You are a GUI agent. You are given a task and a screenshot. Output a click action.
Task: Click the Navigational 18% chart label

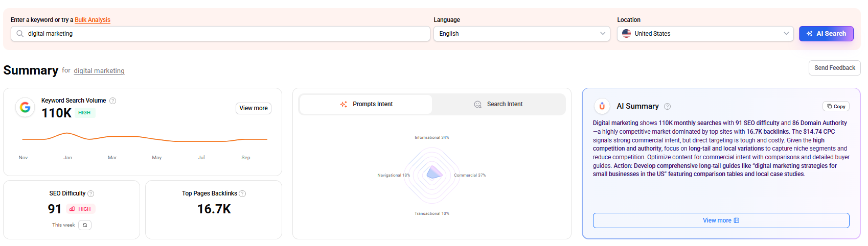pos(394,176)
